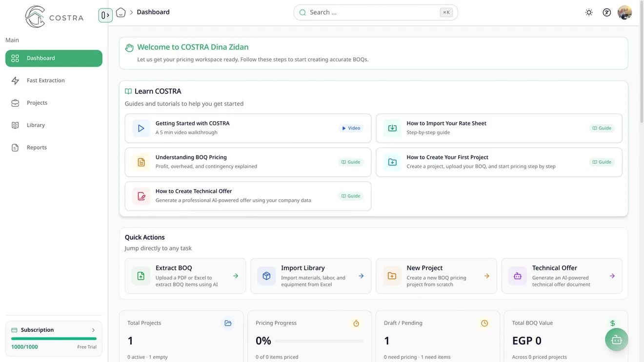Click the '0 active · 1 empty' text

click(x=147, y=357)
